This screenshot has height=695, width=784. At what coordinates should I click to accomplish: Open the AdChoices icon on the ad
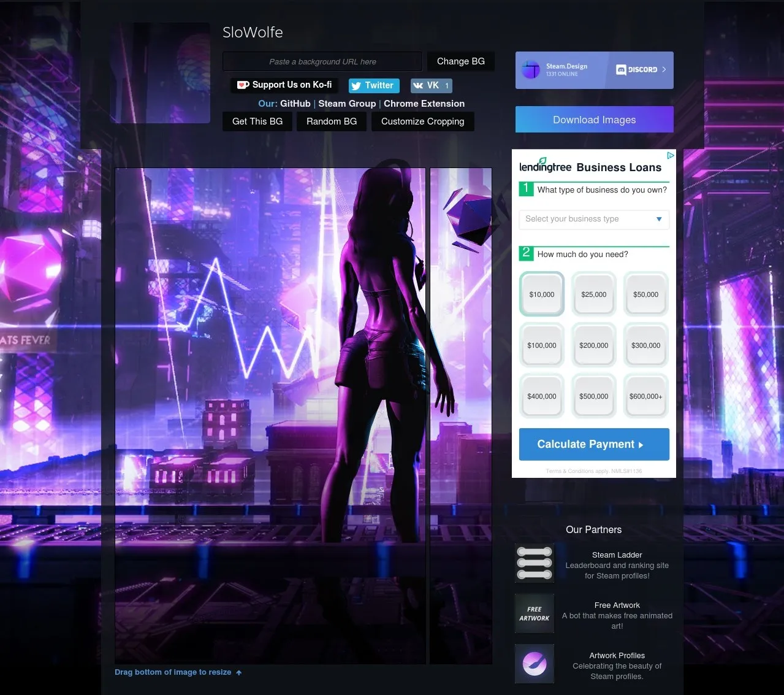pyautogui.click(x=671, y=156)
